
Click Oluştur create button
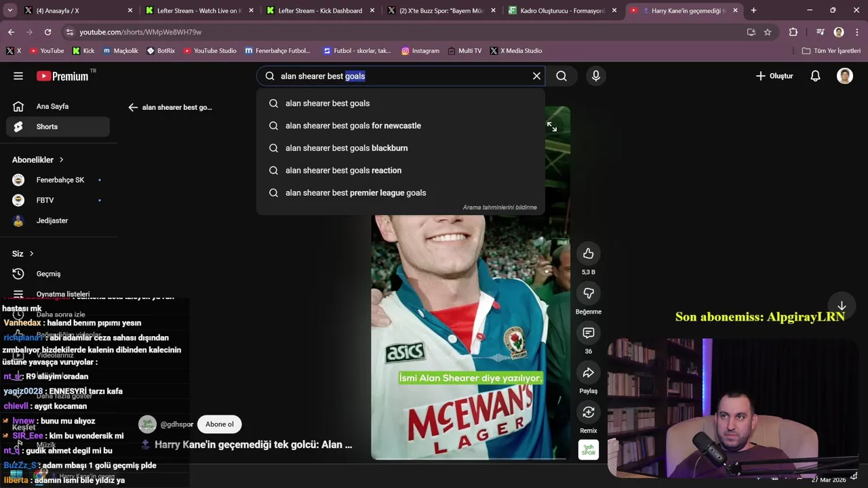point(774,76)
